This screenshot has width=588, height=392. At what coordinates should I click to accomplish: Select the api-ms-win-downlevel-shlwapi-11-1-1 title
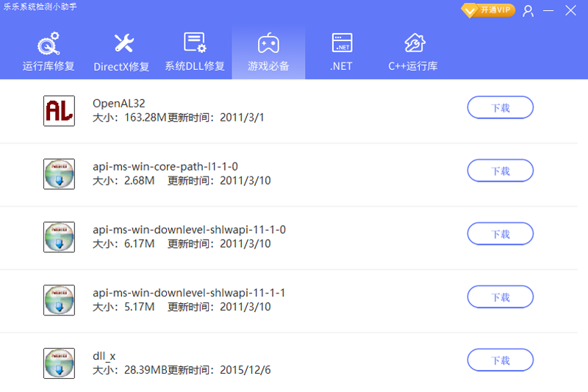tap(189, 293)
